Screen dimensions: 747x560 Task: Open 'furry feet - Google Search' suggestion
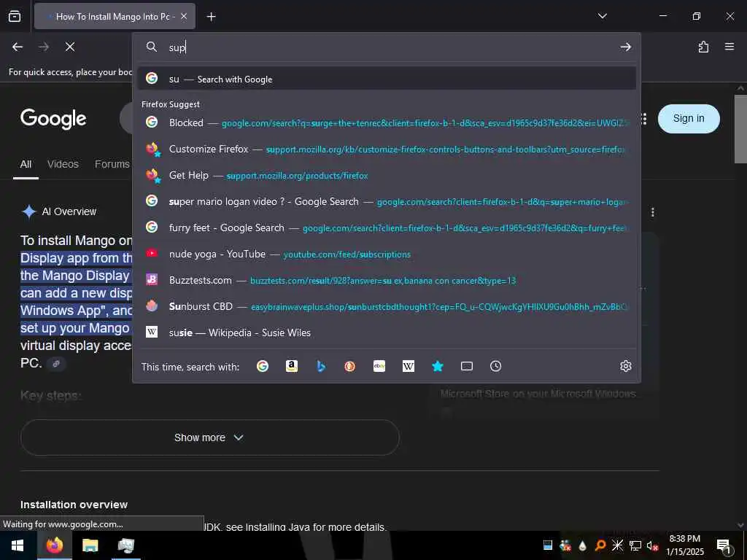click(387, 227)
